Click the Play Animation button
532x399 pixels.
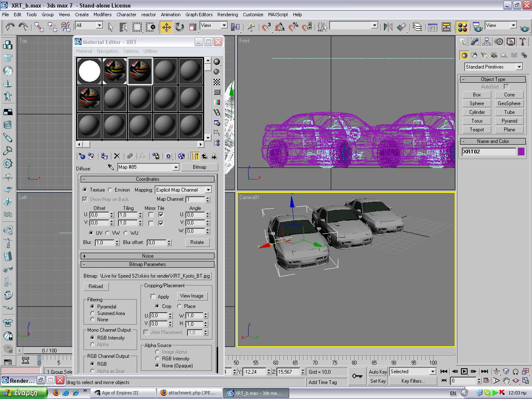click(464, 372)
